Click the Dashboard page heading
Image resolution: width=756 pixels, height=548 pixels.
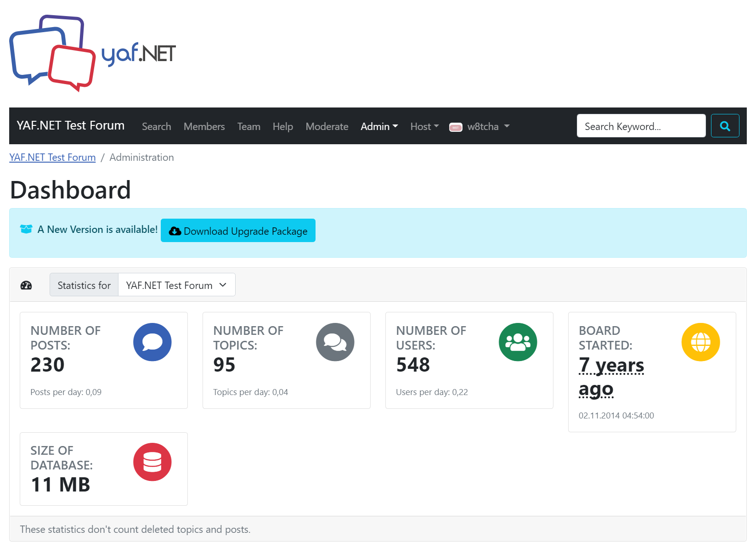tap(70, 190)
